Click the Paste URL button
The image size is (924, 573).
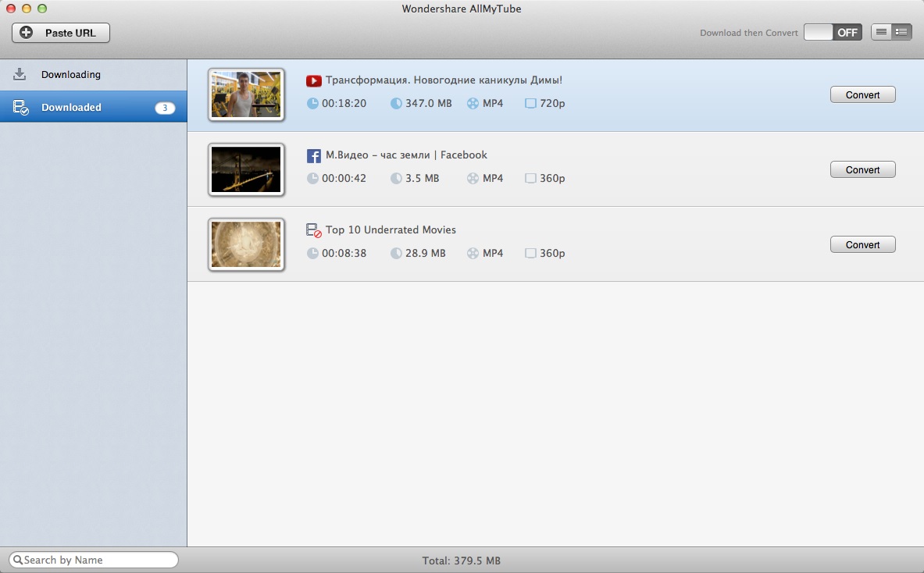click(x=61, y=33)
